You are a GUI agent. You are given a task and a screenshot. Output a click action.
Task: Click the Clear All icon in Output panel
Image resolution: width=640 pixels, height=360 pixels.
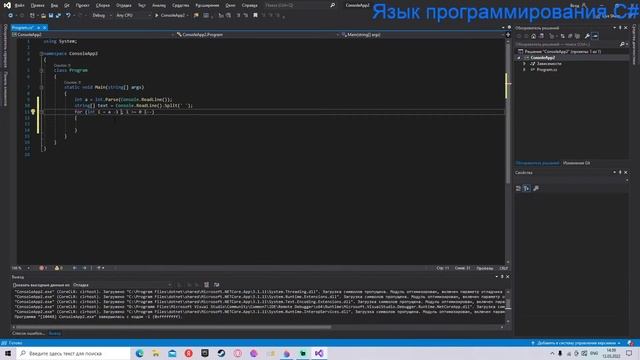tap(207, 285)
